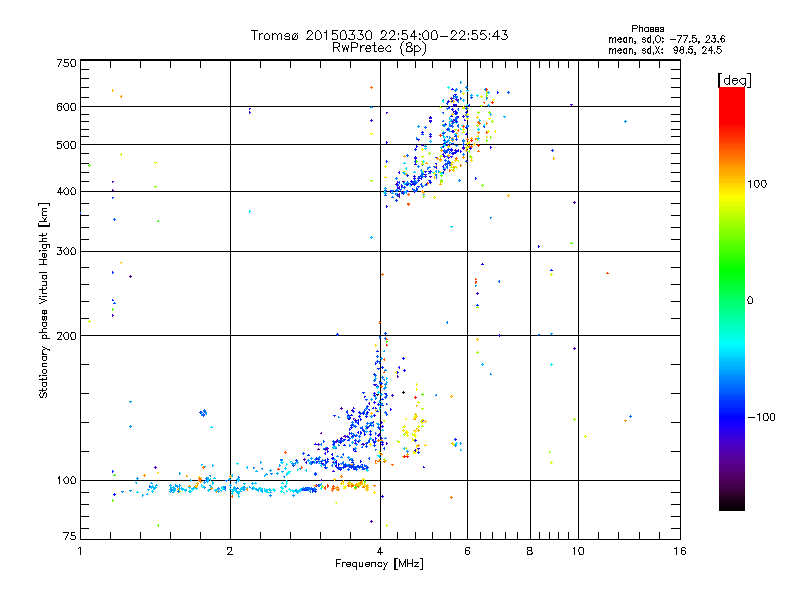Click the plot title starting with Tromsø
800x600 pixels.
(379, 35)
